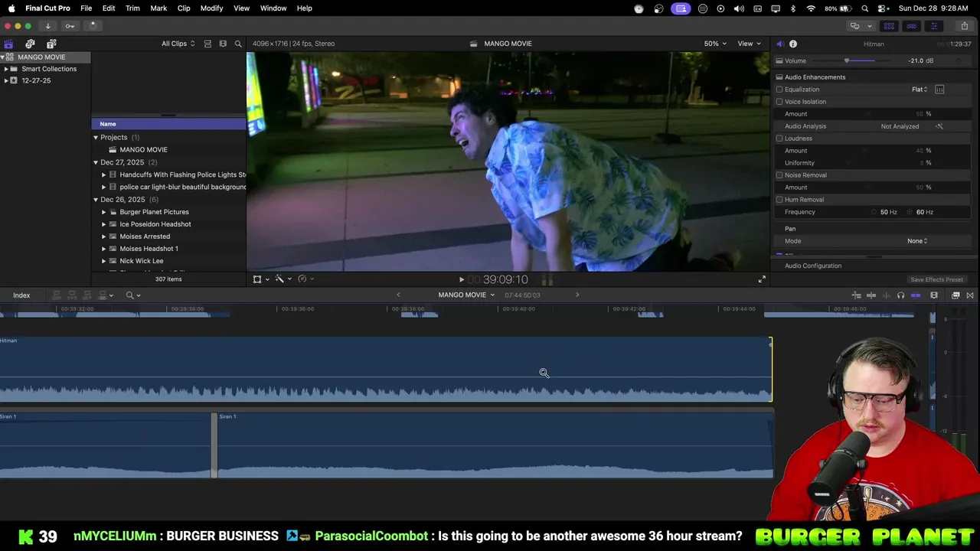Screen dimensions: 980x551
Task: Play the viewer video
Action: pos(461,279)
